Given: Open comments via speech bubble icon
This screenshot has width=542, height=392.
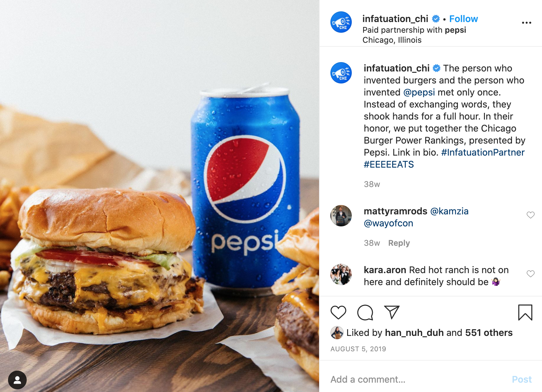Looking at the screenshot, I should 365,313.
